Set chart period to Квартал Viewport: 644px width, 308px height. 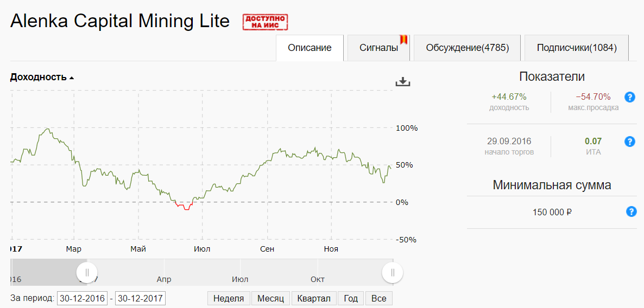click(314, 298)
